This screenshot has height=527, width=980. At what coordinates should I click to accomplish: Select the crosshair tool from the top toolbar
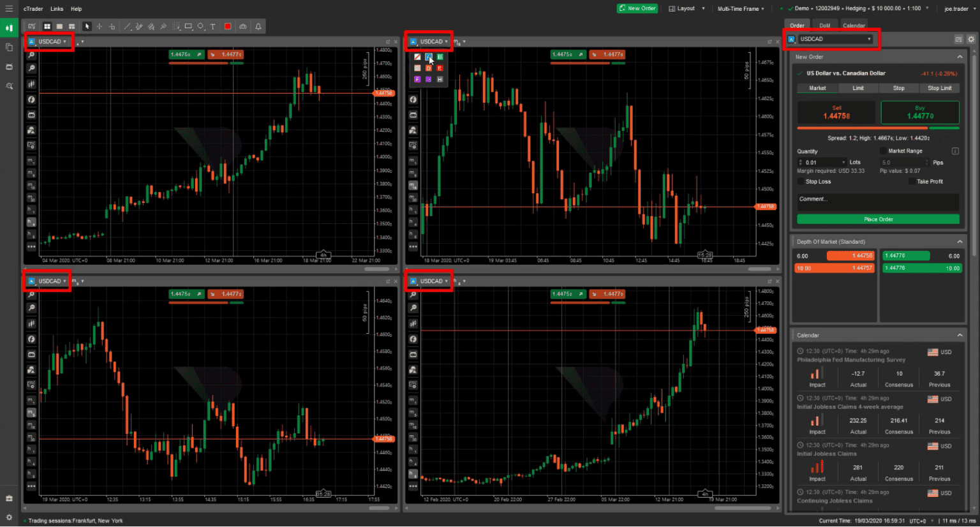[x=100, y=26]
